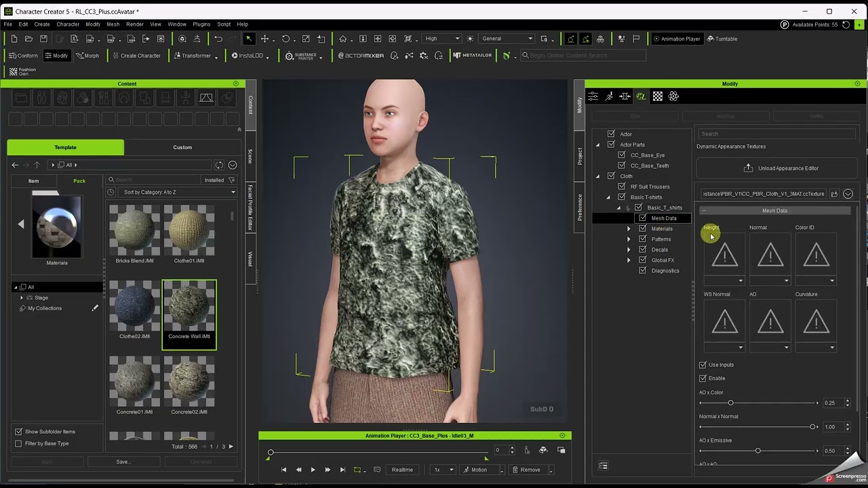Click the Create Character button

136,56
